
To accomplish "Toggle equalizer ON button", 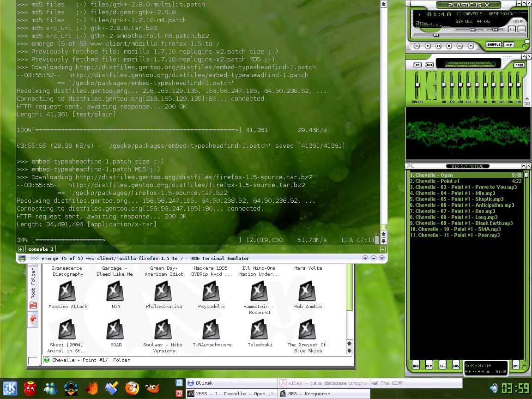I will click(417, 65).
